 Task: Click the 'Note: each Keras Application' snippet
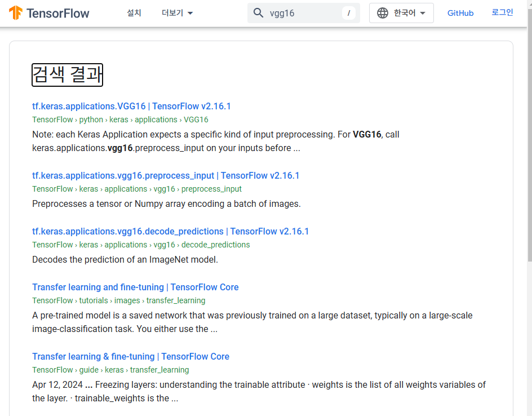pos(215,141)
